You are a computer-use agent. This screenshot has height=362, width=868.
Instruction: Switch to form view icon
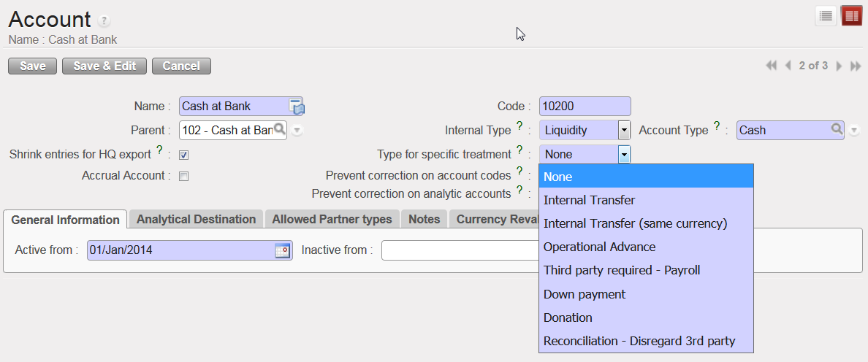click(851, 16)
